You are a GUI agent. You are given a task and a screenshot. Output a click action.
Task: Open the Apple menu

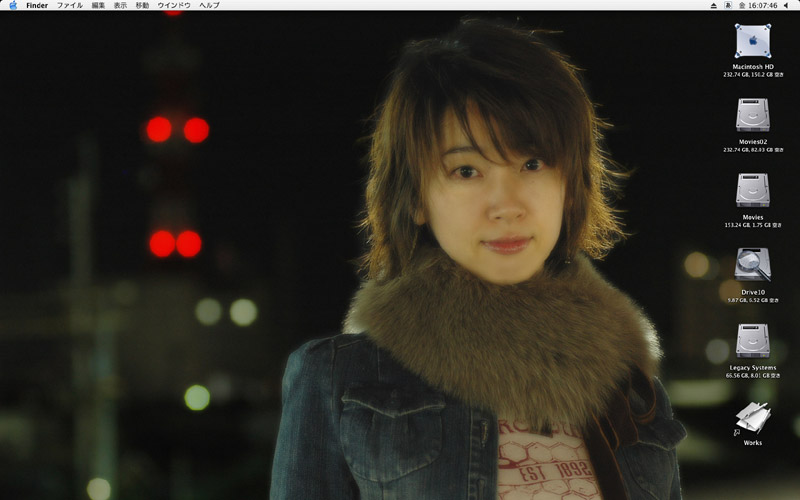click(12, 5)
